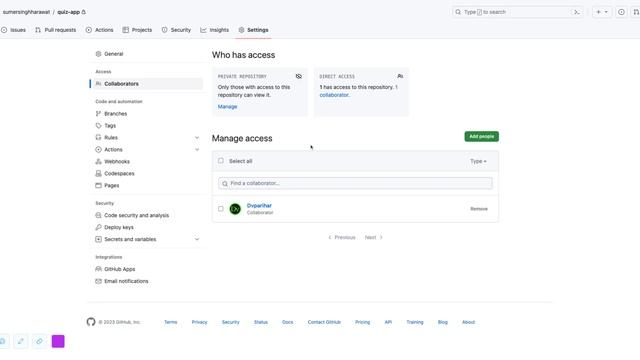Click the sumersinghharawat owner link
Viewport: 640px width, 360px height.
(26, 12)
